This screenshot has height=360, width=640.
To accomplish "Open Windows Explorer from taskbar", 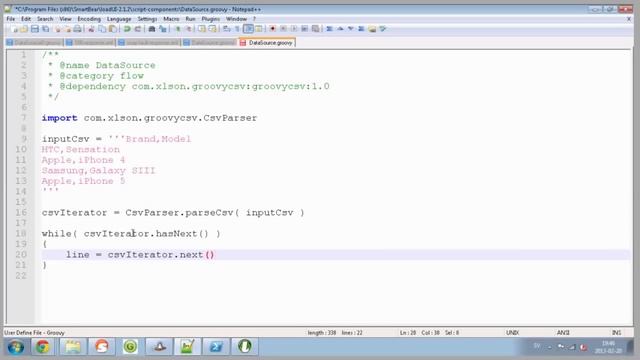I will point(73,347).
